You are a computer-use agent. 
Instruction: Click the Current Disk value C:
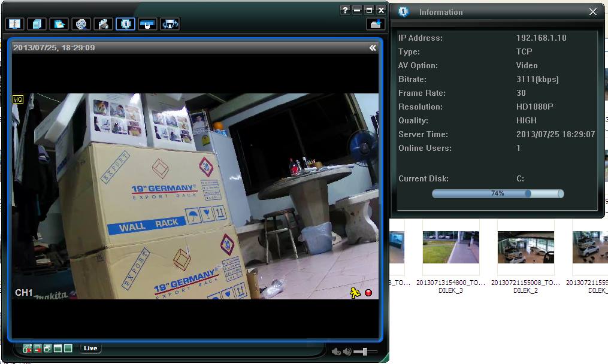521,178
